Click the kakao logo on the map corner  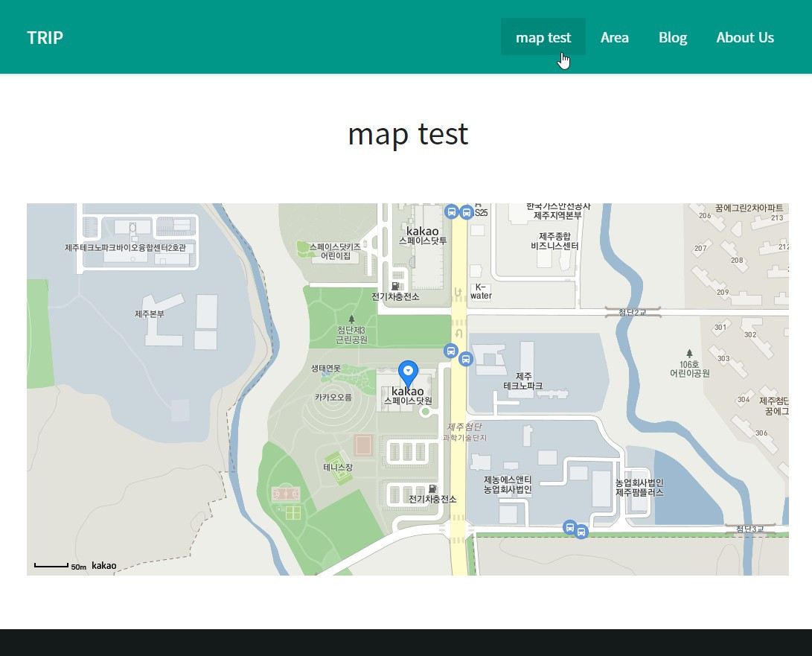pyautogui.click(x=103, y=565)
